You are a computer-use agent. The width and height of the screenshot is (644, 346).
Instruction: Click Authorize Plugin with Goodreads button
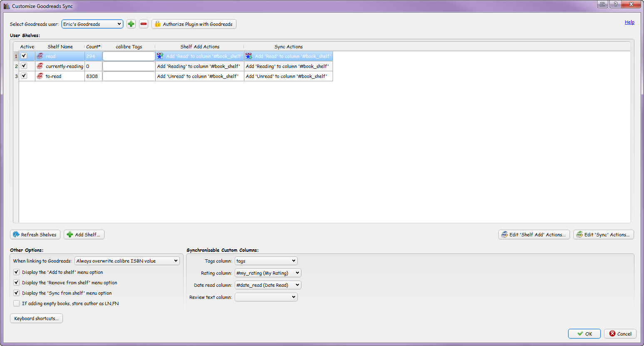click(194, 24)
